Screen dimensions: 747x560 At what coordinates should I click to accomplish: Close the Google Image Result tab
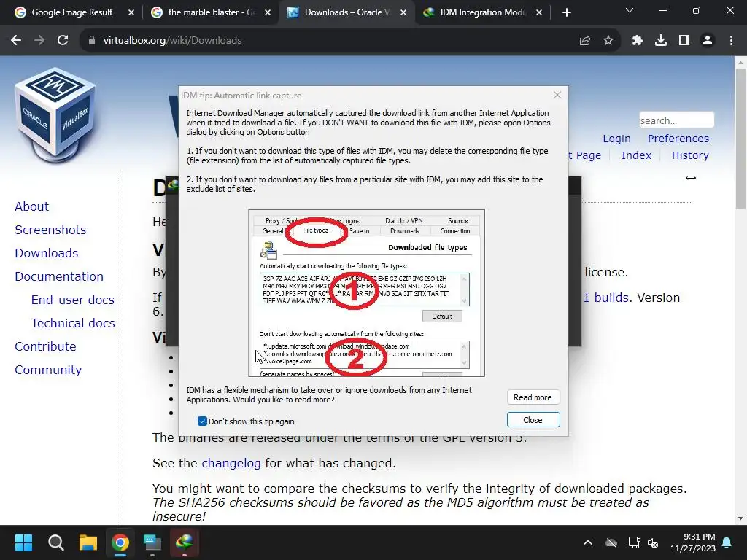click(x=131, y=12)
